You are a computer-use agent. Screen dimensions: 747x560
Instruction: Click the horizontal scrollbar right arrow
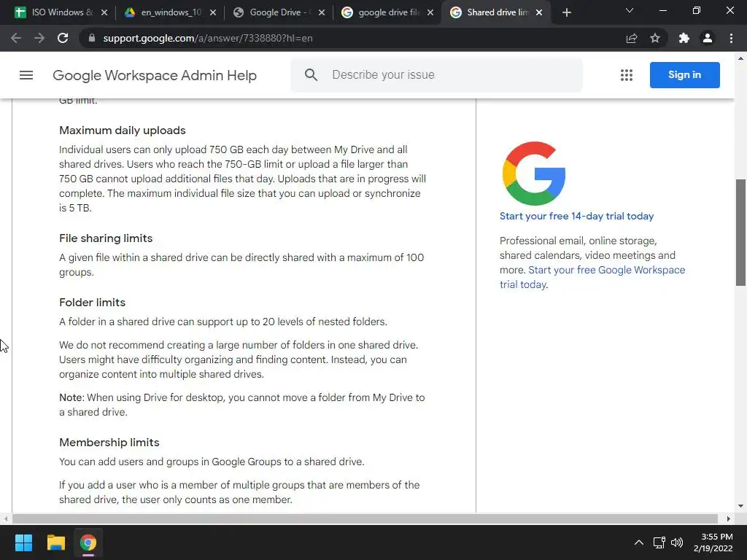pos(729,518)
